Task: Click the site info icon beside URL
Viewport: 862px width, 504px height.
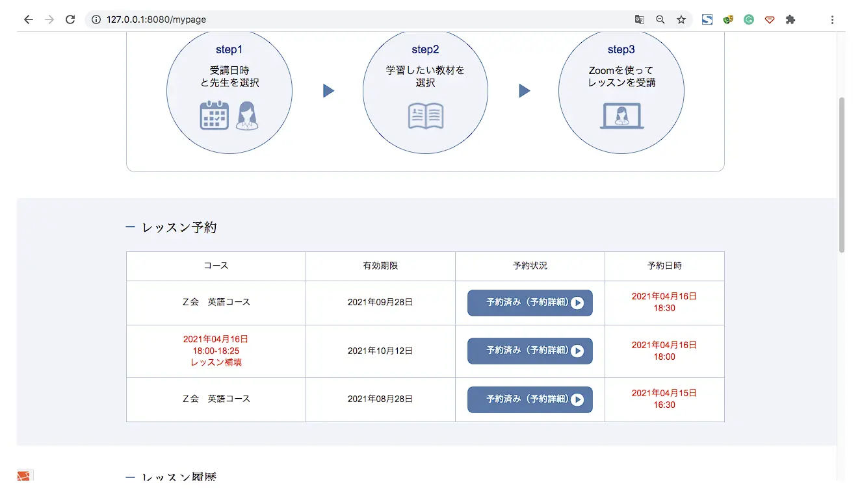Action: pyautogui.click(x=96, y=19)
